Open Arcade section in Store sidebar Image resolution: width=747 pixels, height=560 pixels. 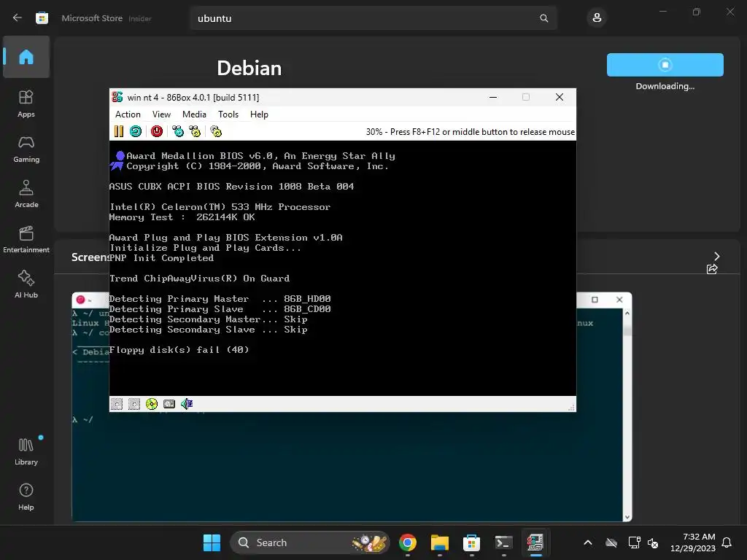pos(26,194)
